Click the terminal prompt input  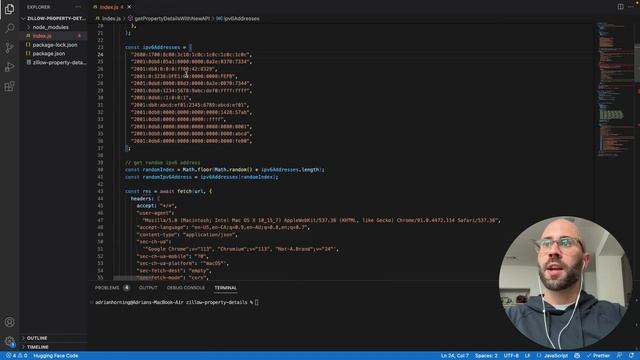257,302
